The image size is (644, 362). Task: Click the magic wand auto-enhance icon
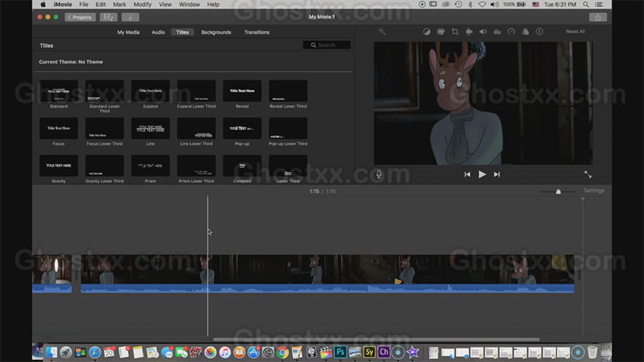(x=381, y=31)
